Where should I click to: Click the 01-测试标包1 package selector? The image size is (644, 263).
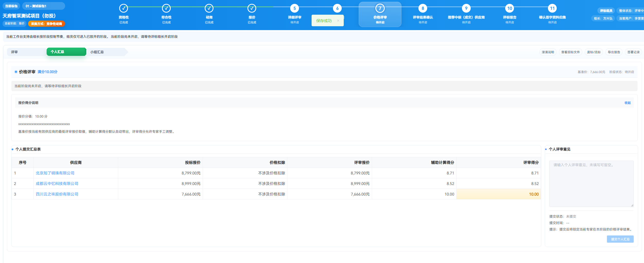click(x=44, y=6)
